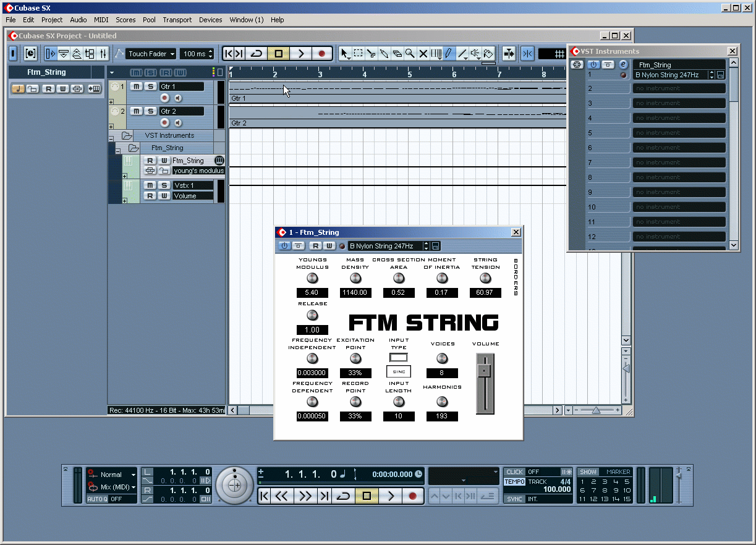Mute the Gtr 1 track

click(137, 87)
